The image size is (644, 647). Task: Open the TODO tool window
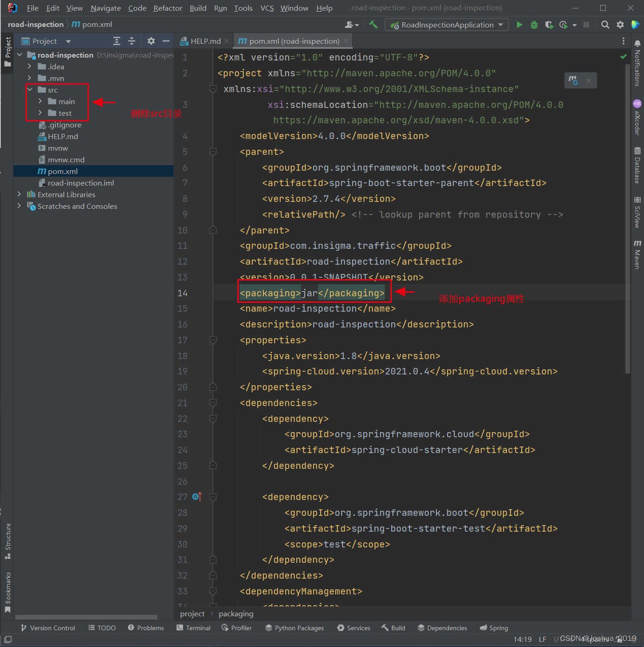(x=102, y=628)
